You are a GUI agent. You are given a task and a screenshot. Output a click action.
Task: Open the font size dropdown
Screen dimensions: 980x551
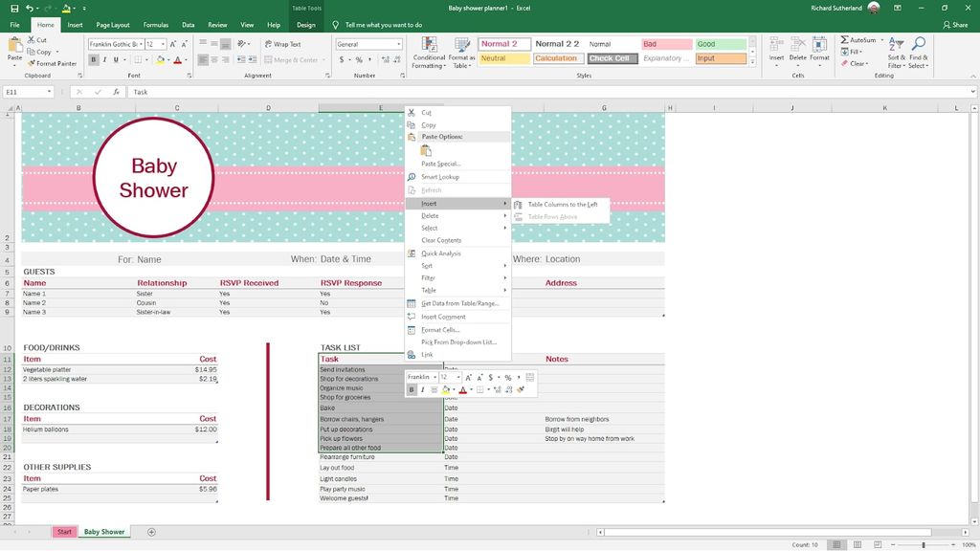(x=164, y=44)
